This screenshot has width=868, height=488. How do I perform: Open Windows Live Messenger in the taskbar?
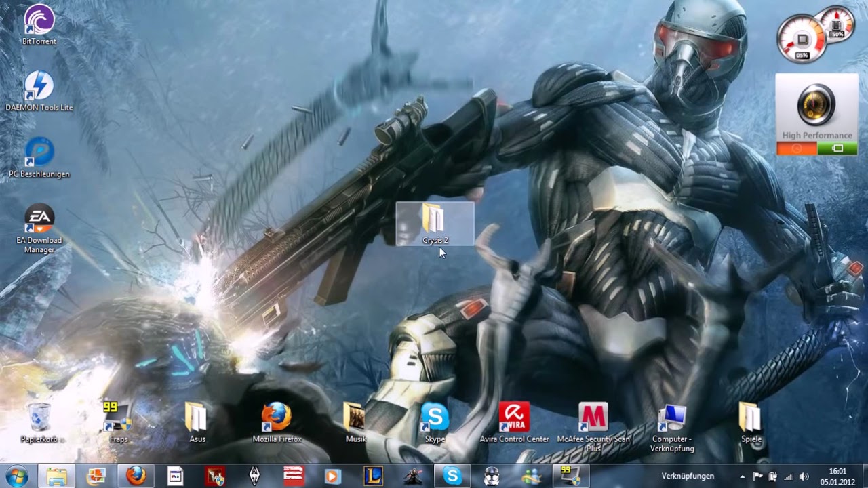[531, 476]
